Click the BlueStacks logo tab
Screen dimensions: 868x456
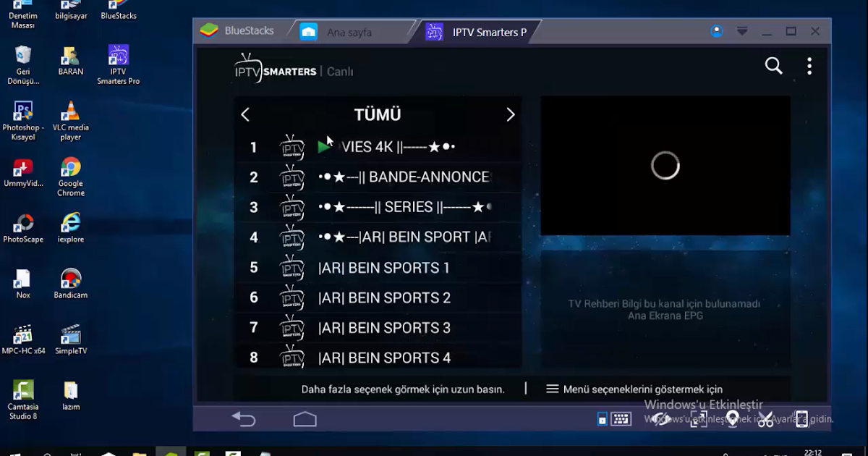pos(237,31)
